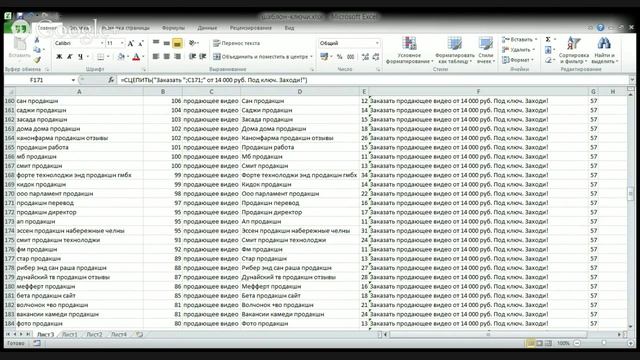Align text left

(156, 56)
